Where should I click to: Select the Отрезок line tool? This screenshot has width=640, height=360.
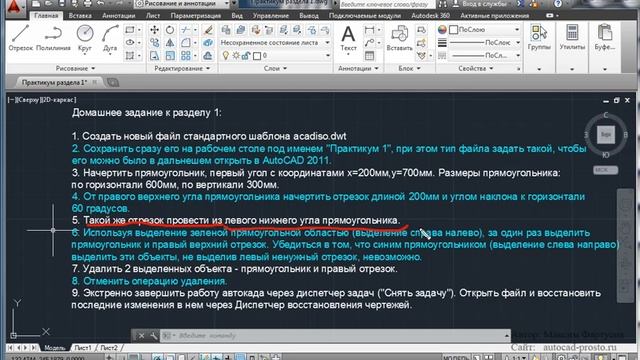(x=20, y=38)
